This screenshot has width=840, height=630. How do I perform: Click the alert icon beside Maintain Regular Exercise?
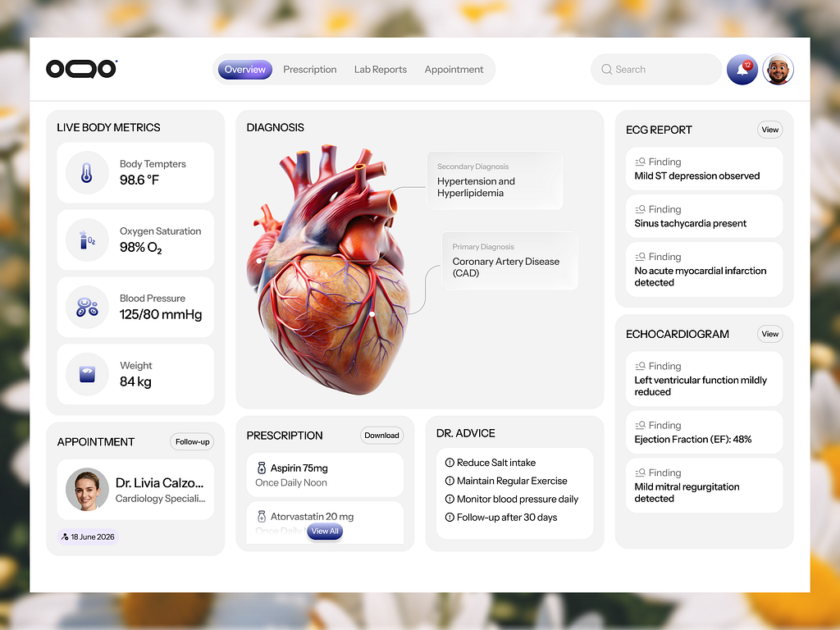coord(450,481)
